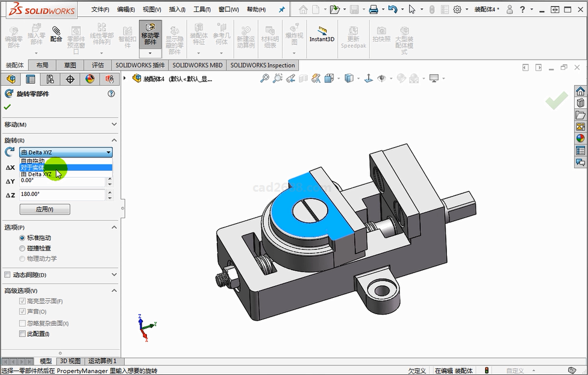
Task: Select the 碰撞检查 radio button
Action: click(x=22, y=248)
